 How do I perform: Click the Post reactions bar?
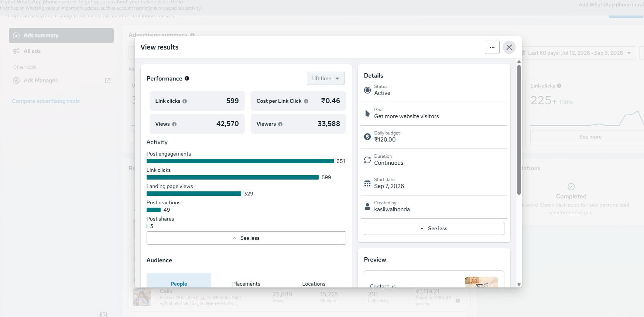(154, 210)
